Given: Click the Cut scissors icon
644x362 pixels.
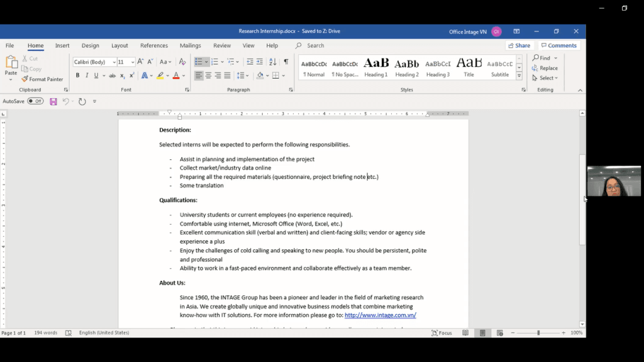Looking at the screenshot, I should tap(25, 59).
